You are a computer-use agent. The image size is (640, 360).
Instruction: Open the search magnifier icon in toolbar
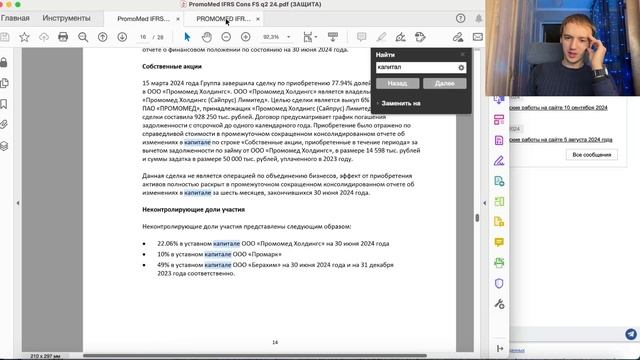click(x=83, y=37)
